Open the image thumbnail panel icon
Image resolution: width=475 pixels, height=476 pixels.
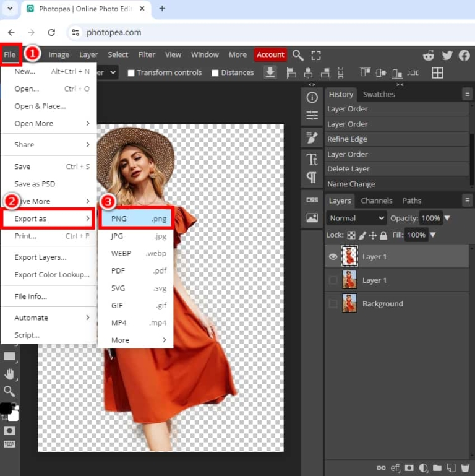[x=312, y=218]
